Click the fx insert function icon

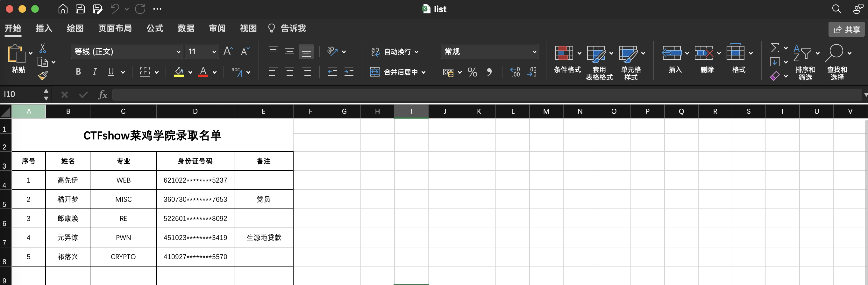(103, 95)
